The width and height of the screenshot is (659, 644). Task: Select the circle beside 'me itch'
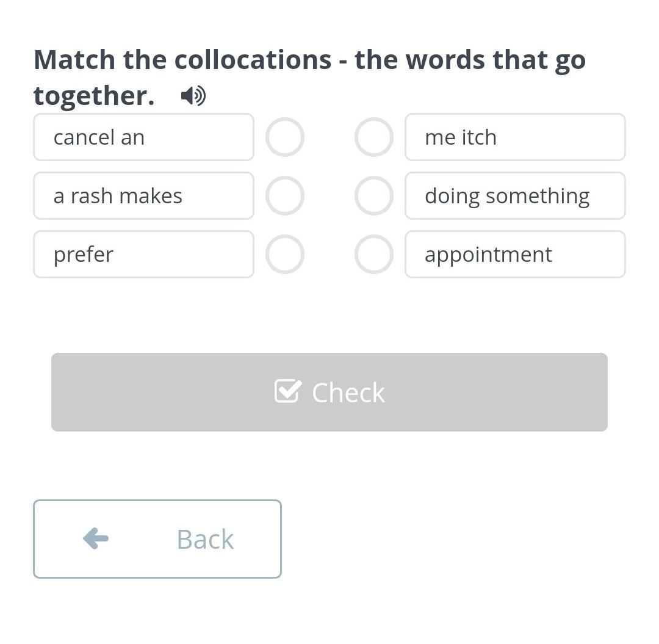(x=373, y=137)
